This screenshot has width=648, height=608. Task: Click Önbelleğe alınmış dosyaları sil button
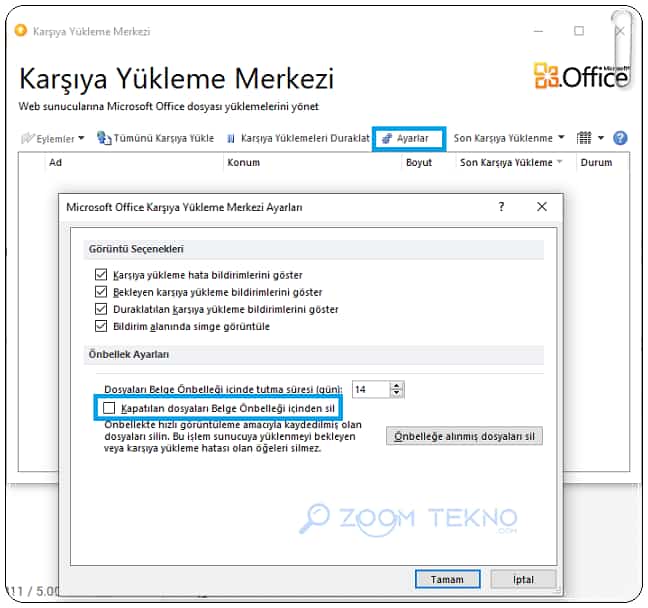coord(464,436)
